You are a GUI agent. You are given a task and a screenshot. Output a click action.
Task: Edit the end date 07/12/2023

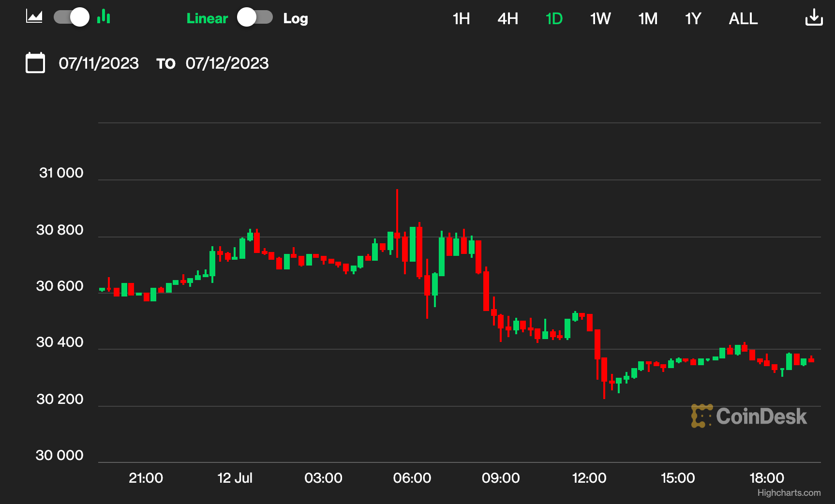click(x=227, y=63)
